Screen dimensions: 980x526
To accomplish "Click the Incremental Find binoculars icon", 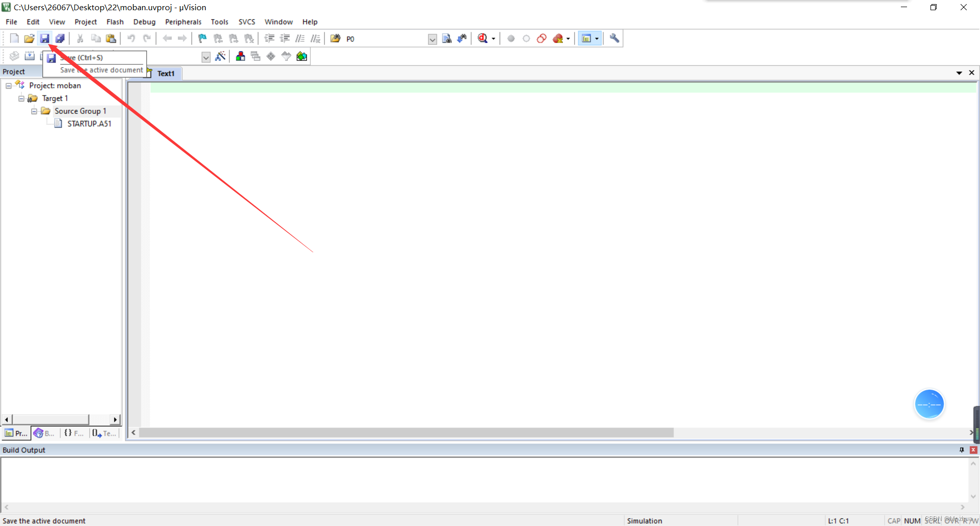I will [x=462, y=38].
